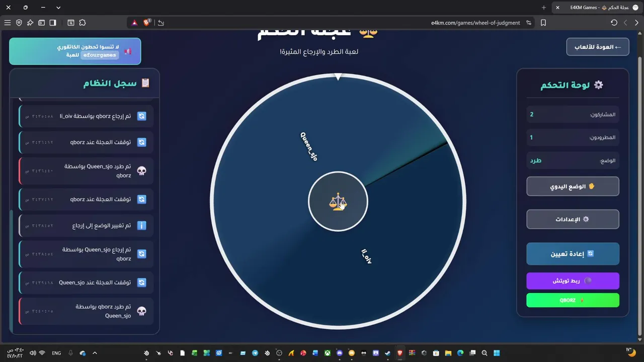Bookmark this page with the bookmark icon
644x362 pixels.
point(543,23)
